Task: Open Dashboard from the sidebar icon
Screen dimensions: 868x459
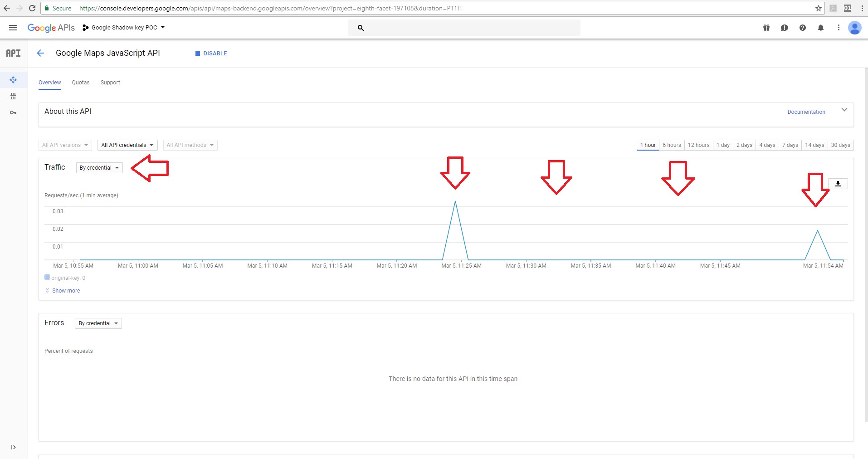Action: click(13, 80)
